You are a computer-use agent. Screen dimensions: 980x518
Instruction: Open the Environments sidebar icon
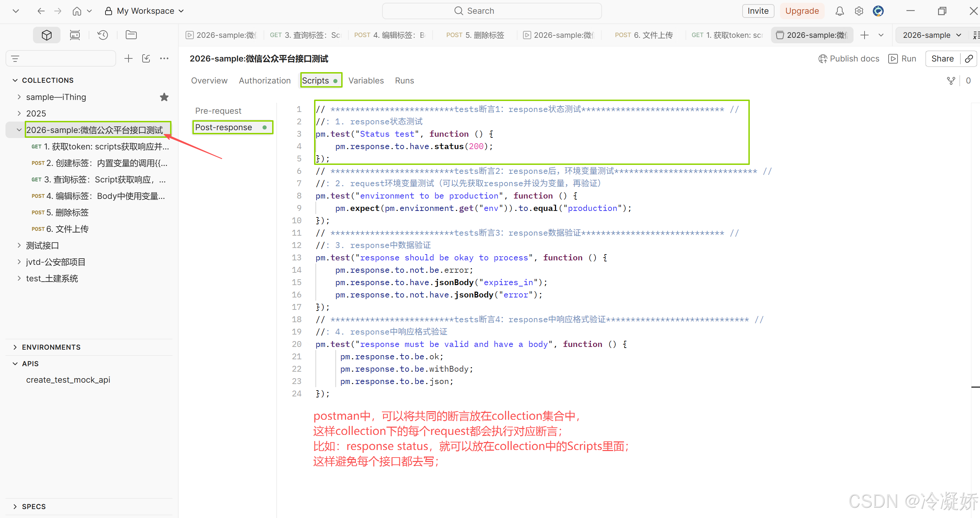[75, 35]
